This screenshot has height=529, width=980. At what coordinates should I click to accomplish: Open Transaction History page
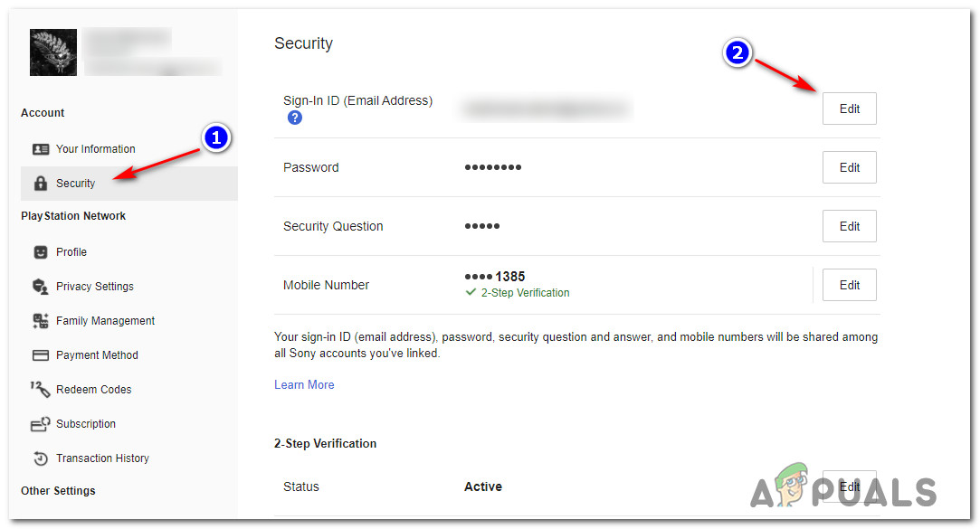click(x=102, y=458)
